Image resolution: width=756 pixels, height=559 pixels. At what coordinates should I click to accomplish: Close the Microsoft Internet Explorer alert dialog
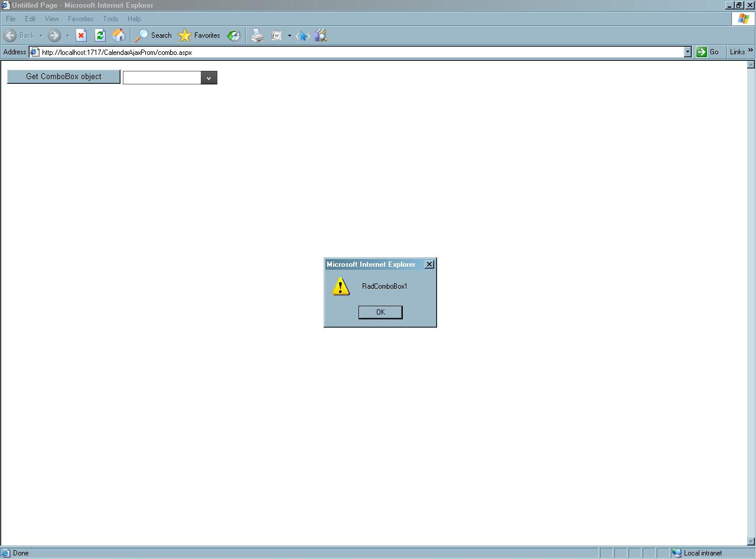[x=429, y=264]
